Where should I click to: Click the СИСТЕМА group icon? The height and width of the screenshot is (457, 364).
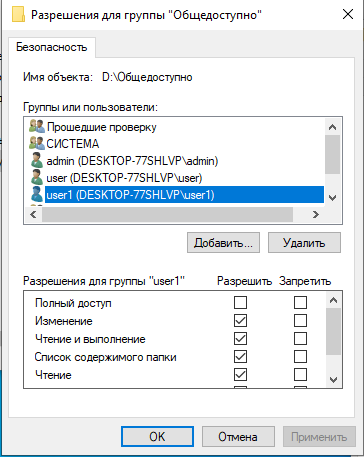tap(36, 144)
